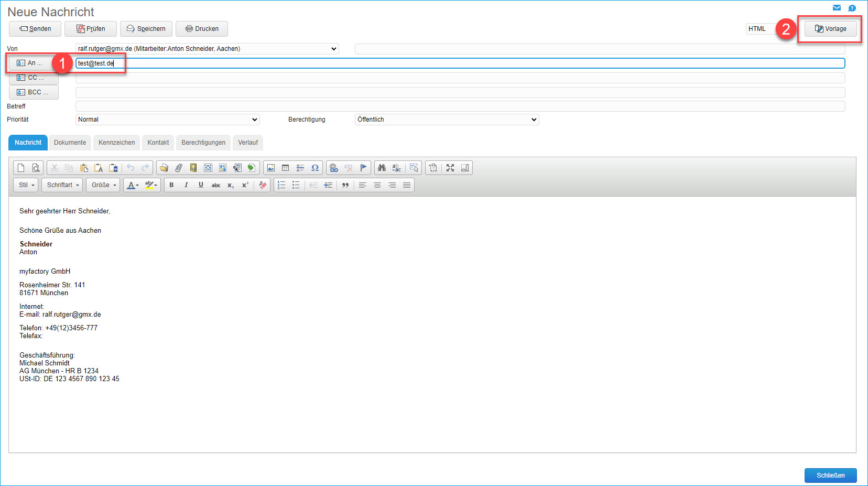Viewport: 868px width, 486px height.
Task: Open the Verlauf tab
Action: coord(248,143)
